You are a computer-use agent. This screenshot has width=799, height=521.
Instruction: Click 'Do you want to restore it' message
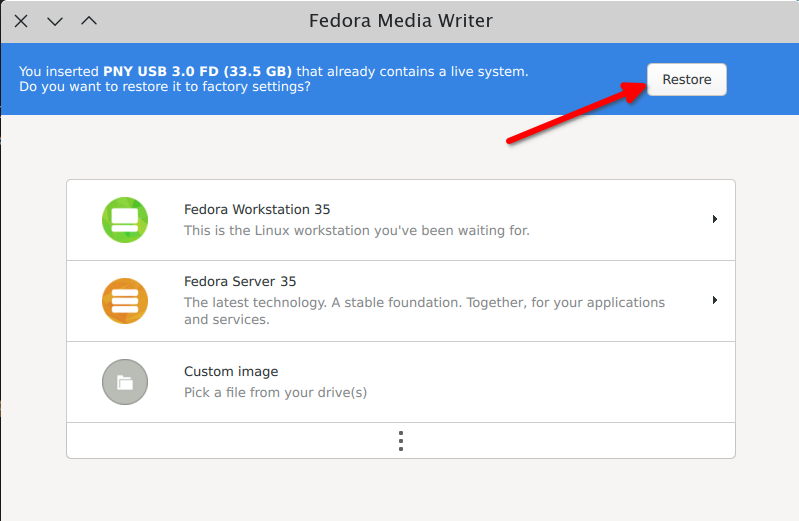point(165,87)
